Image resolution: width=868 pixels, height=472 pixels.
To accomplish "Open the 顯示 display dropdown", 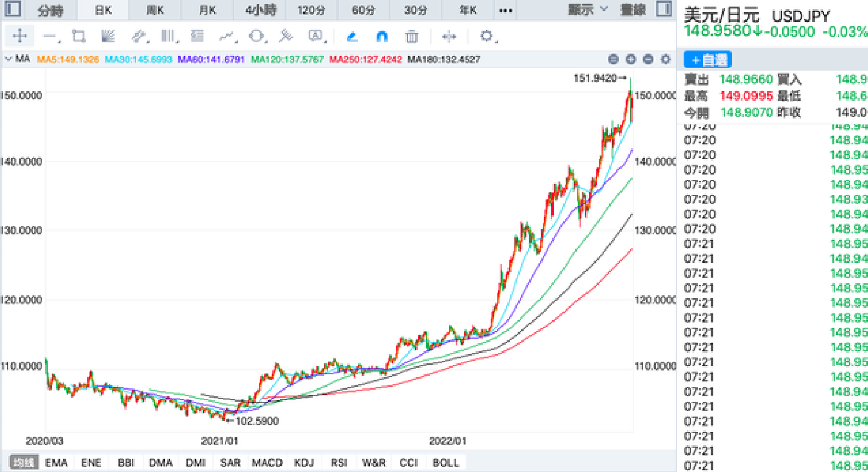I will (588, 9).
